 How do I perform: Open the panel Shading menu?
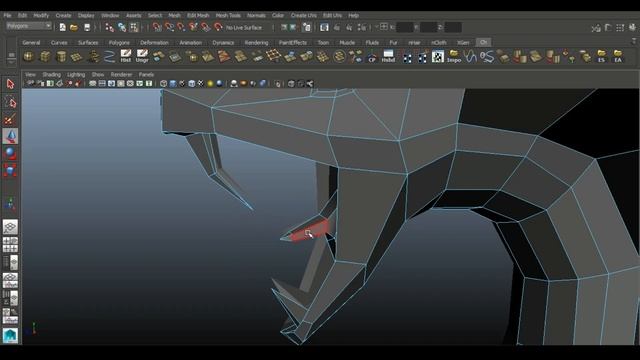click(51, 75)
